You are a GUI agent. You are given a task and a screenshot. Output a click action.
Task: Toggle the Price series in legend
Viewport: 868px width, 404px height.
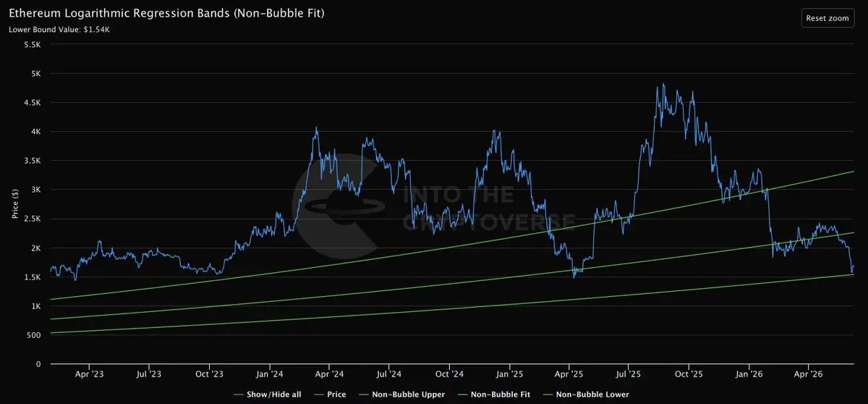pos(329,395)
